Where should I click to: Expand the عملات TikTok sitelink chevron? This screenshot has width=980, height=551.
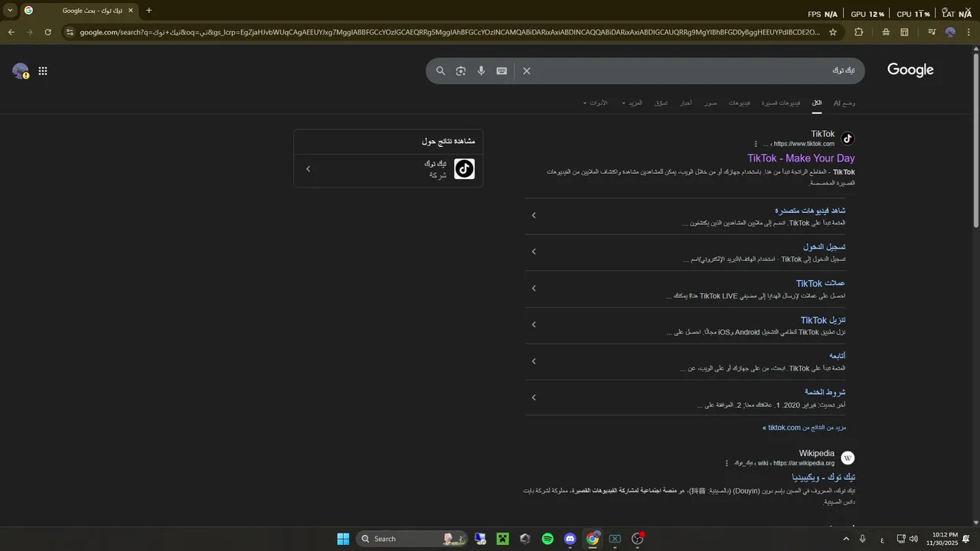click(534, 289)
